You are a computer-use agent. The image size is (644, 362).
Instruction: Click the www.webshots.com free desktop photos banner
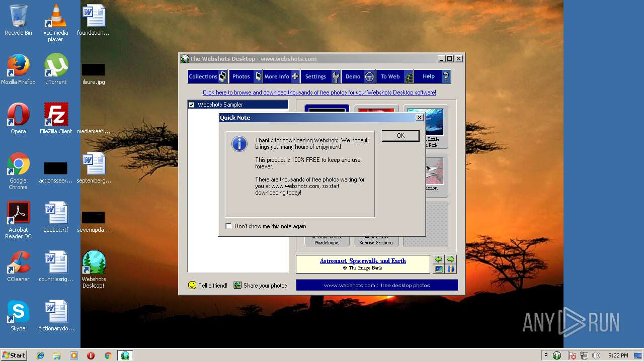pos(377,285)
